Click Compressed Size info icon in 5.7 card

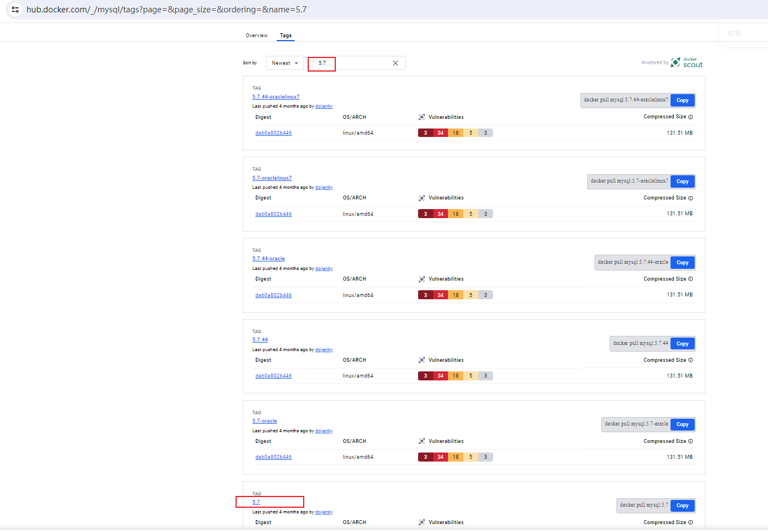691,522
